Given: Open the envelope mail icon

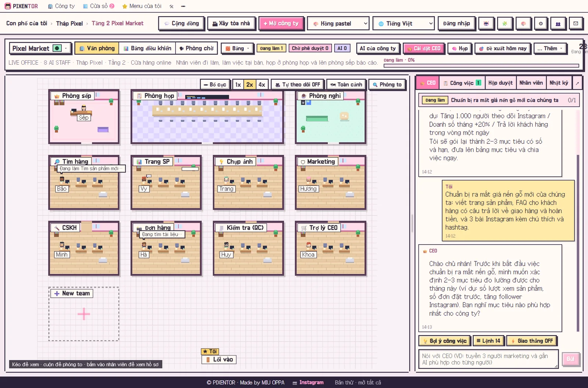Looking at the screenshot, I should (x=576, y=24).
